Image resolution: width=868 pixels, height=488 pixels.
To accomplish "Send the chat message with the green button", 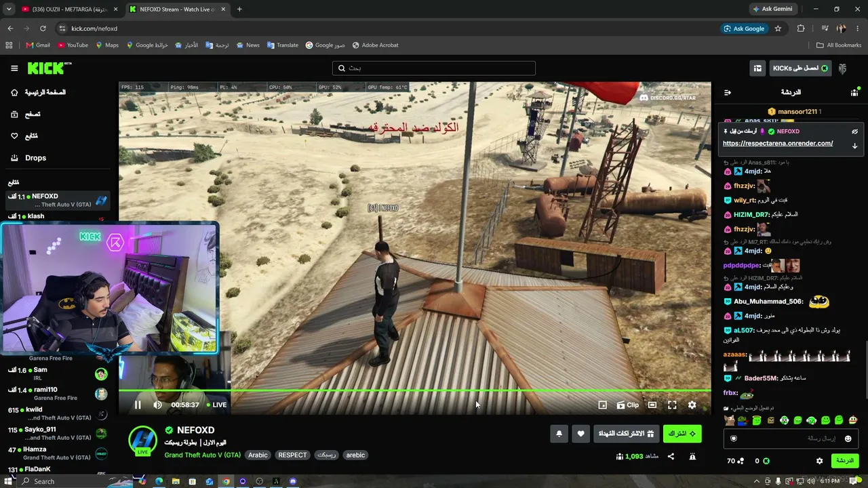I will 845,461.
